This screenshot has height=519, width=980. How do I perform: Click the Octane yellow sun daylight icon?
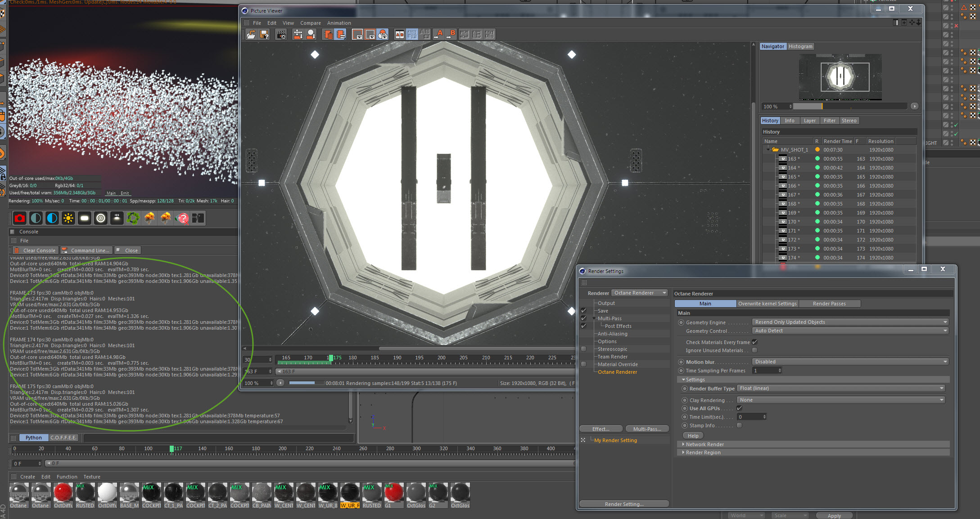click(x=68, y=219)
